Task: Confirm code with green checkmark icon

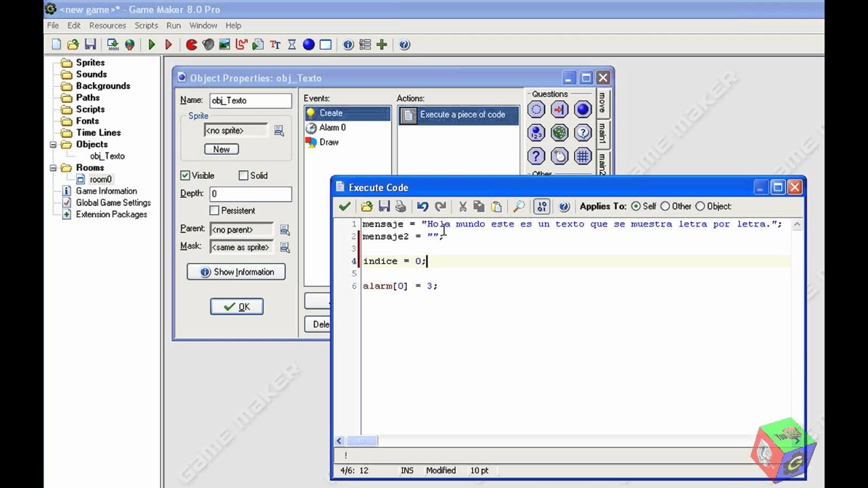Action: tap(344, 207)
